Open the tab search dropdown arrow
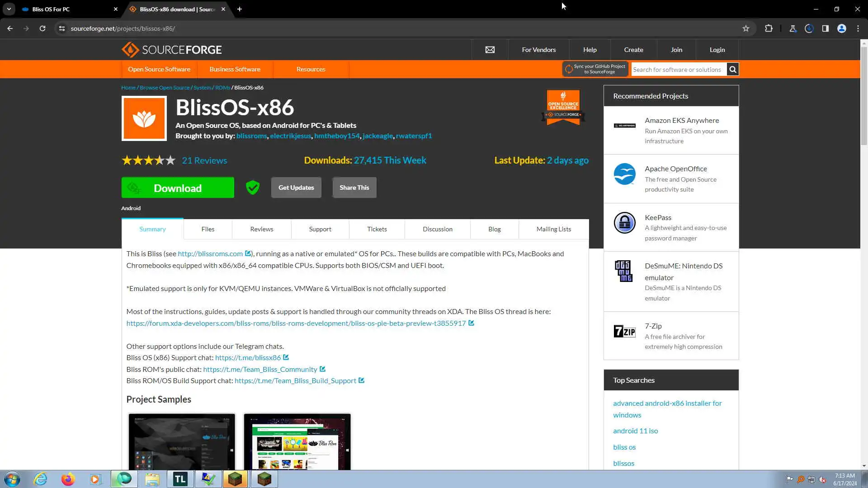The width and height of the screenshot is (868, 488). [9, 9]
